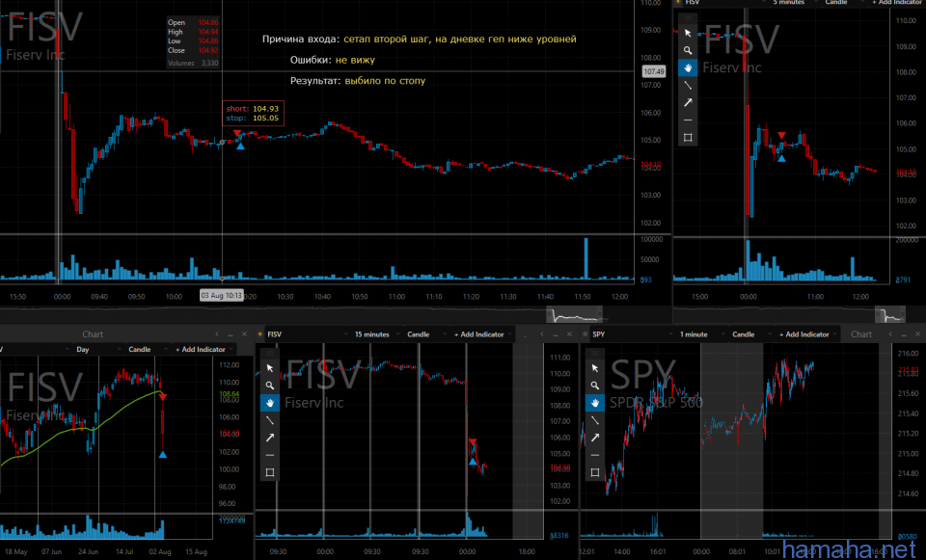Click the blue exit triangle on main FISV chart

point(241,146)
